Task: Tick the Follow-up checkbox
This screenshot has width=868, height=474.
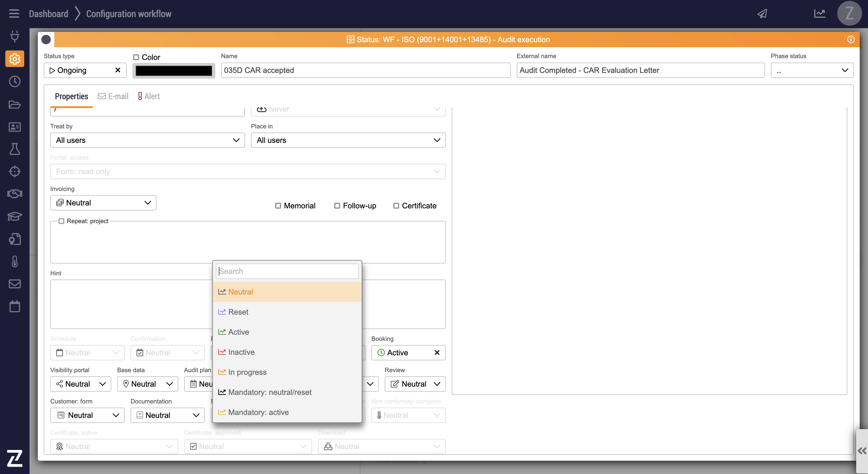Action: 337,205
